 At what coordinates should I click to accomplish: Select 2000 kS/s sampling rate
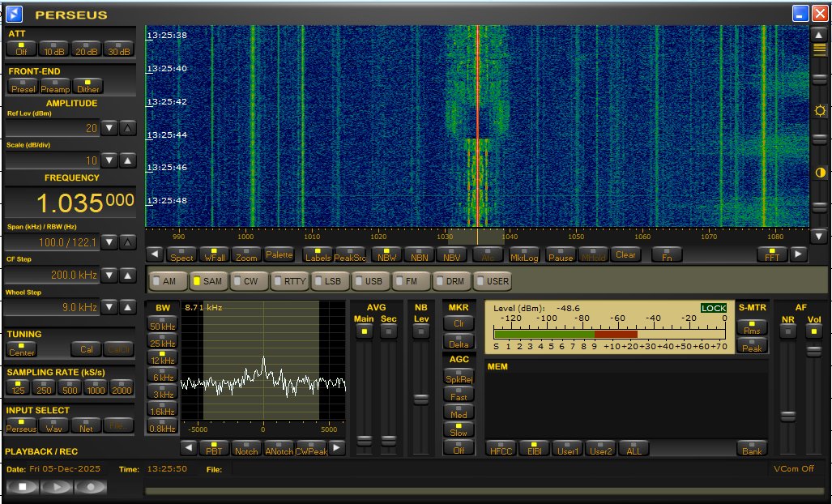click(122, 388)
